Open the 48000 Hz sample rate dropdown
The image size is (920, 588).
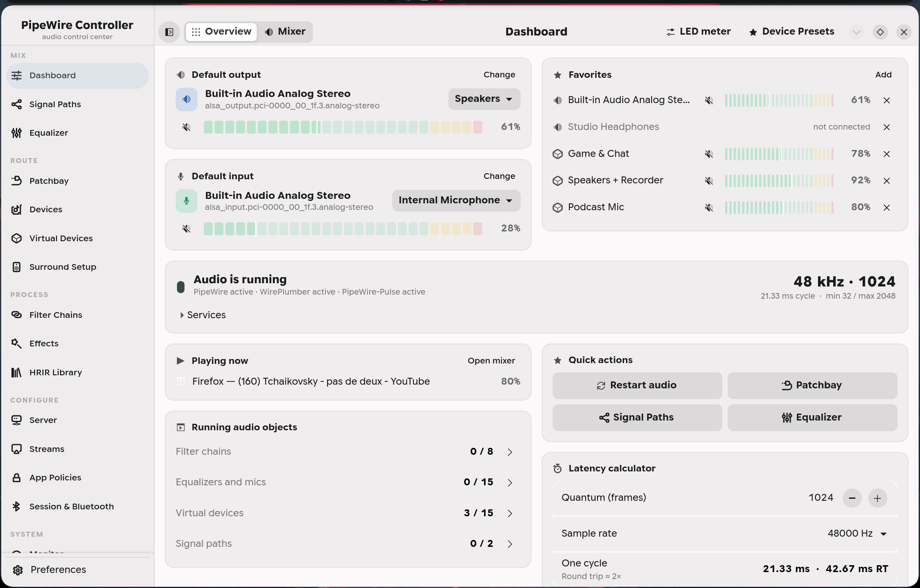tap(857, 534)
